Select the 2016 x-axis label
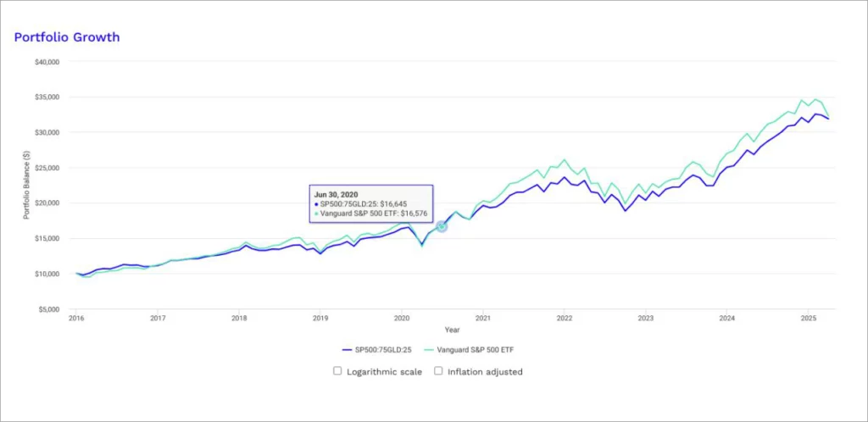This screenshot has height=422, width=868. [76, 319]
